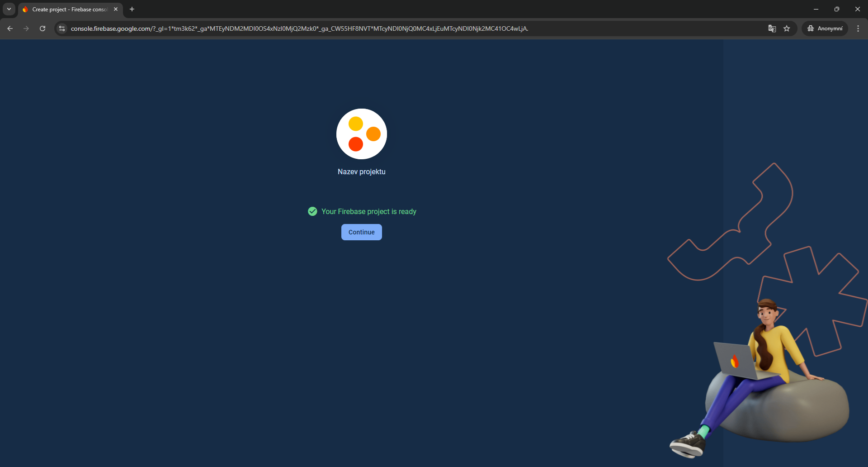Go back to the previous page
This screenshot has height=467, width=868.
(x=10, y=29)
